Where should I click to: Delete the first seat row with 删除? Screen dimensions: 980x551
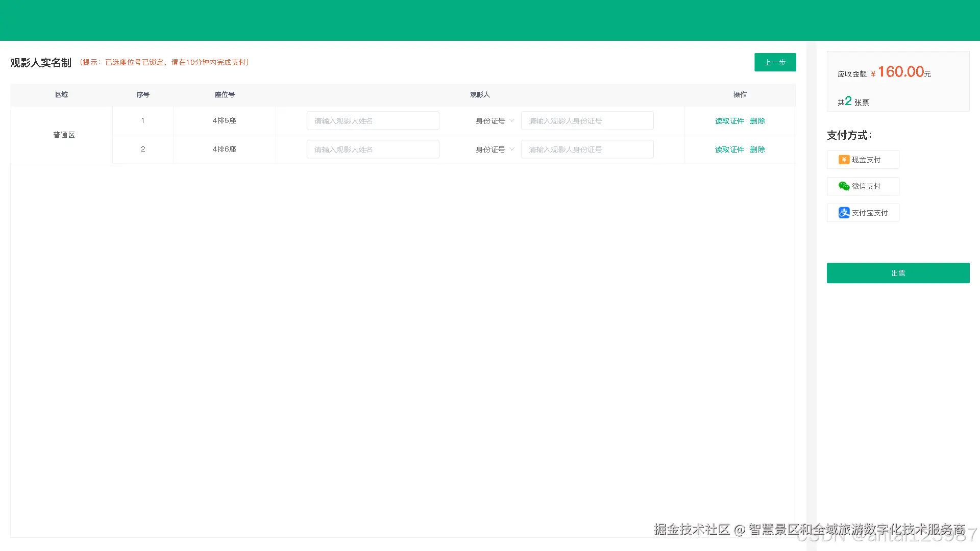click(757, 121)
